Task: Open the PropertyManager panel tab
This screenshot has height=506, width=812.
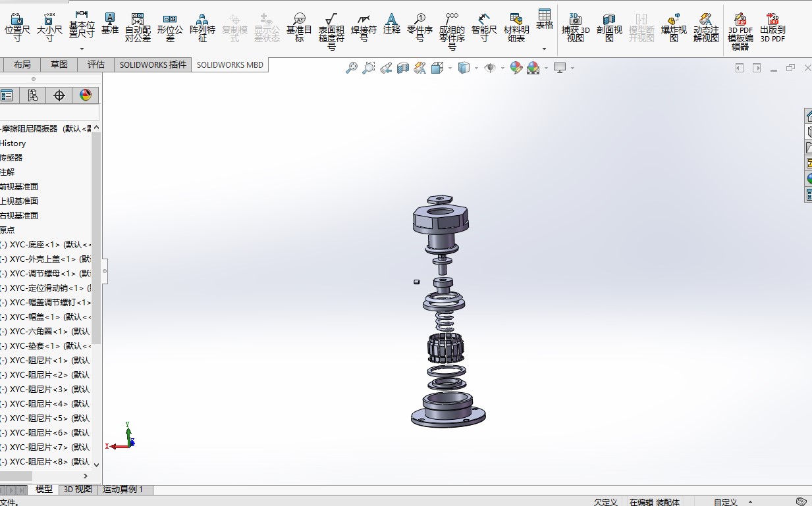Action: click(x=7, y=95)
